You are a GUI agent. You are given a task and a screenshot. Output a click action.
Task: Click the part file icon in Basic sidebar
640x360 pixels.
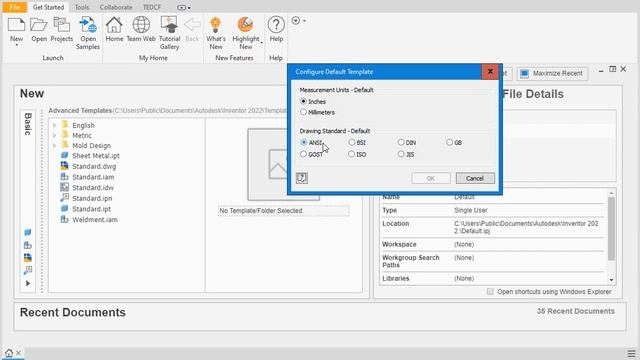tap(27, 232)
